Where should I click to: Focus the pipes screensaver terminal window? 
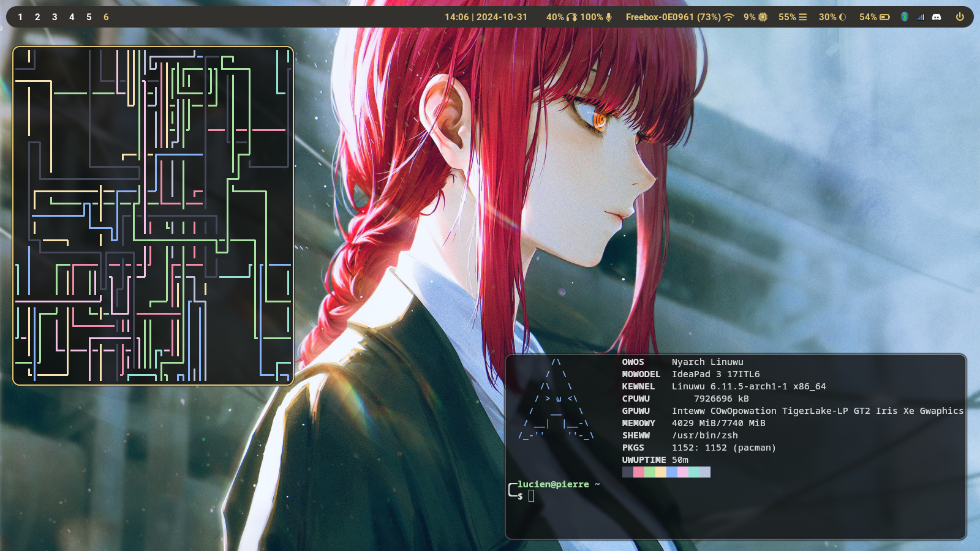pyautogui.click(x=153, y=216)
